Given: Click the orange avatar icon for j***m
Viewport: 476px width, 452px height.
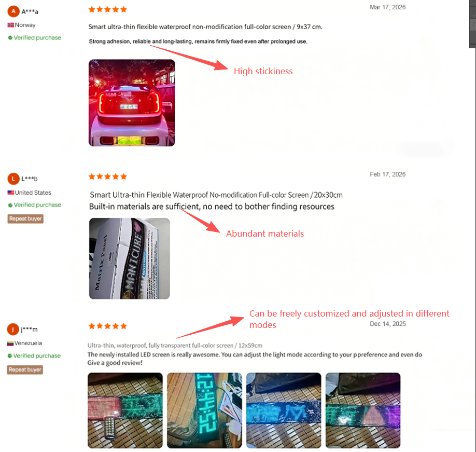Looking at the screenshot, I should click(x=13, y=329).
